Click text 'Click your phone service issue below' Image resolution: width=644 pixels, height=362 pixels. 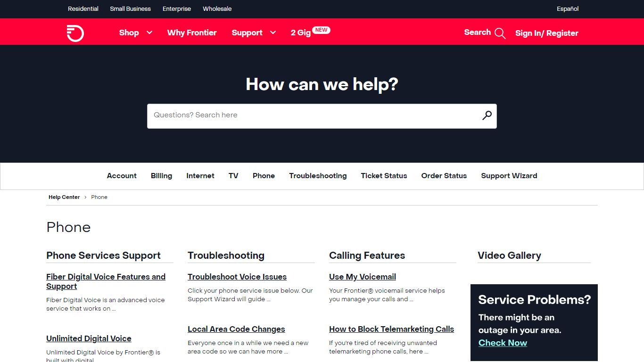click(243, 290)
